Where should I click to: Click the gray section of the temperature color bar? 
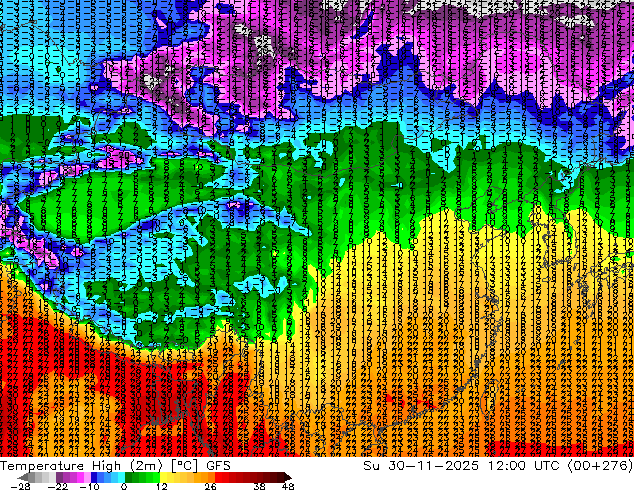[x=38, y=477]
